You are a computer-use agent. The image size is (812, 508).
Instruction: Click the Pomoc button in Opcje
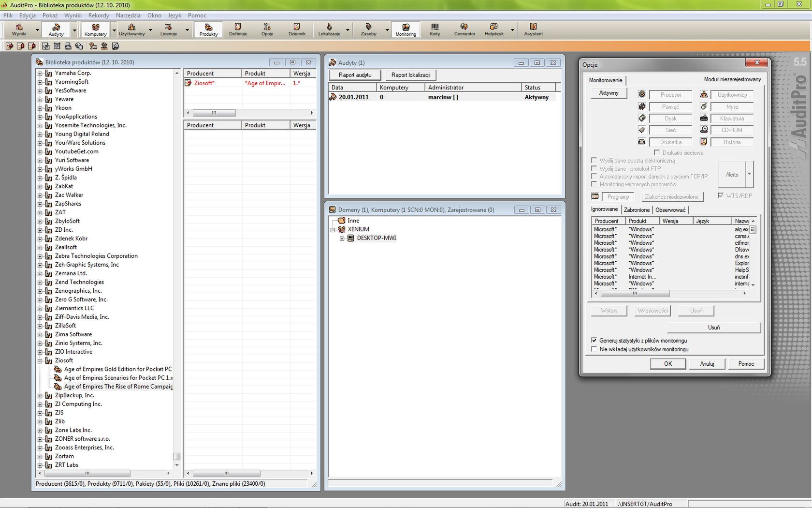click(746, 364)
